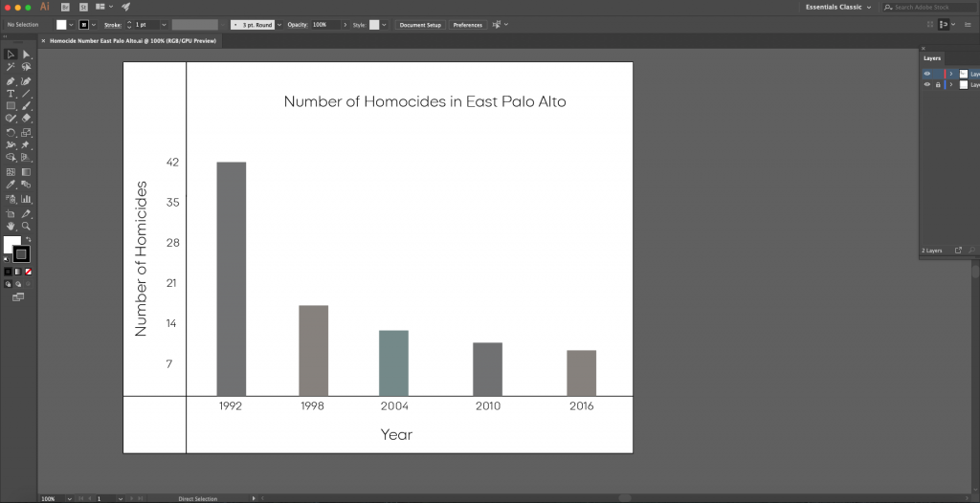Select the Gradient tool
This screenshot has height=503, width=980.
point(26,172)
